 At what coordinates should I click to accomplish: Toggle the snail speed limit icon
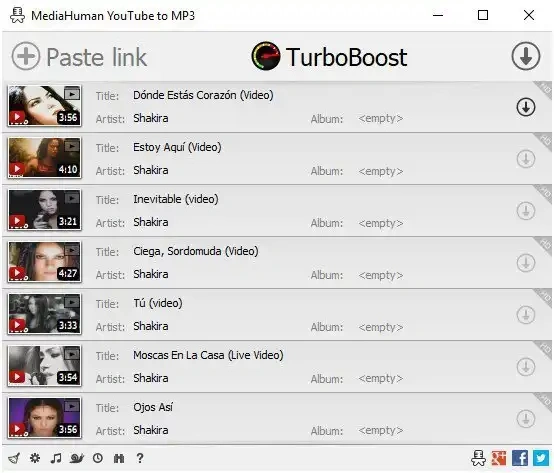point(77,459)
